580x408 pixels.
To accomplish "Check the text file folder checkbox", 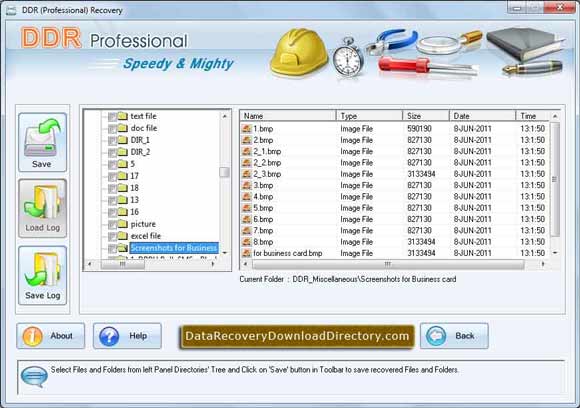I will (x=112, y=117).
